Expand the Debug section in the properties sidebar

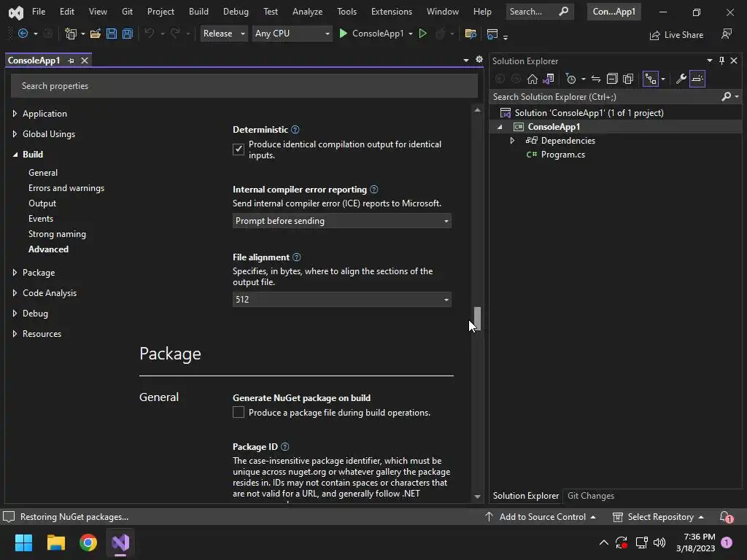click(15, 314)
